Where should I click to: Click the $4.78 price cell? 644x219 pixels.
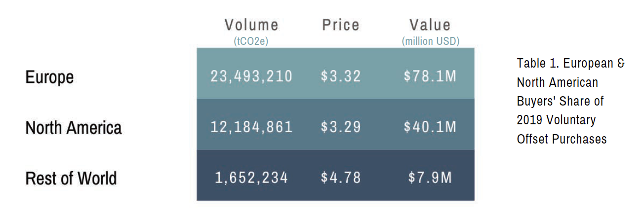(x=341, y=178)
